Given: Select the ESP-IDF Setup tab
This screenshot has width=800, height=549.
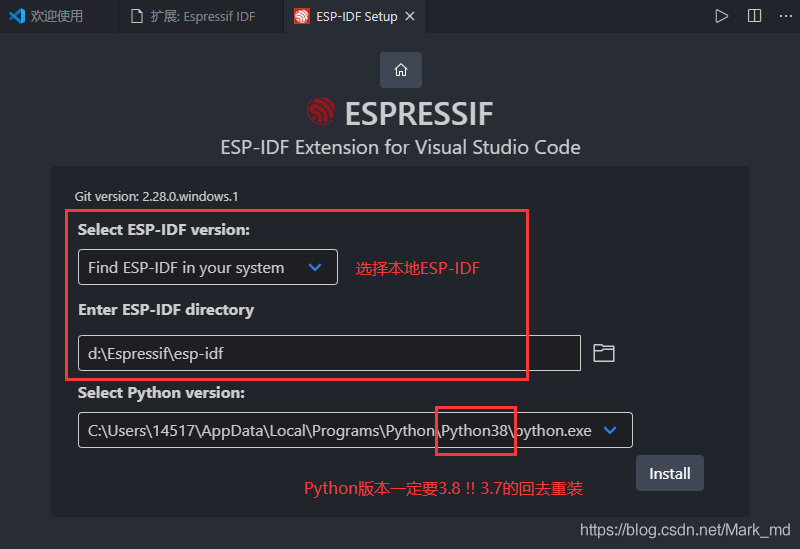Looking at the screenshot, I should tap(355, 16).
